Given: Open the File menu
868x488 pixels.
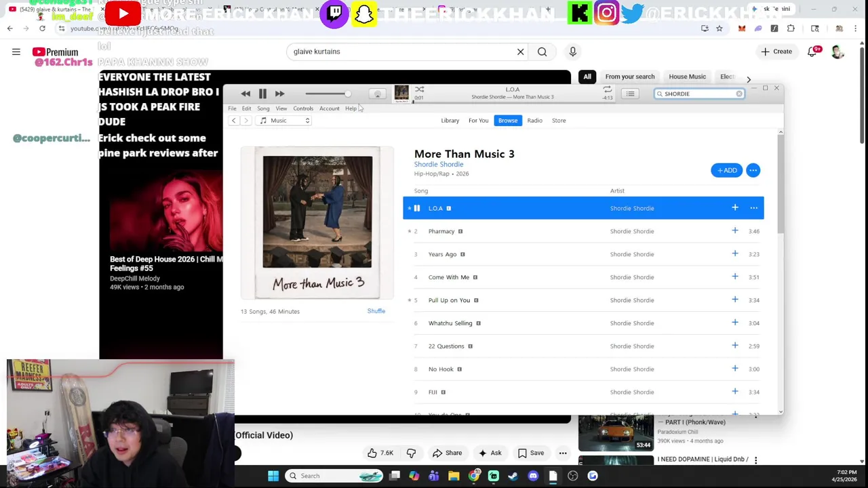Looking at the screenshot, I should (232, 108).
